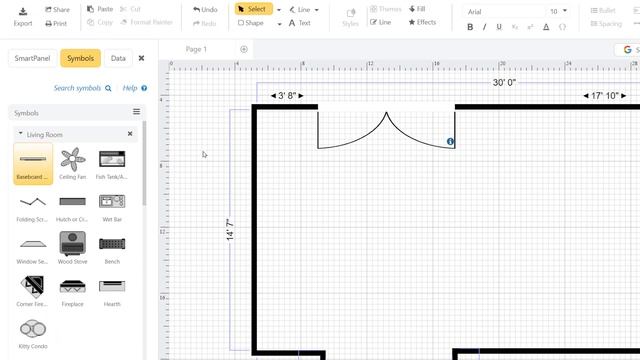Select the Kitty Condo symbol
This screenshot has width=640, height=360.
[x=33, y=335]
